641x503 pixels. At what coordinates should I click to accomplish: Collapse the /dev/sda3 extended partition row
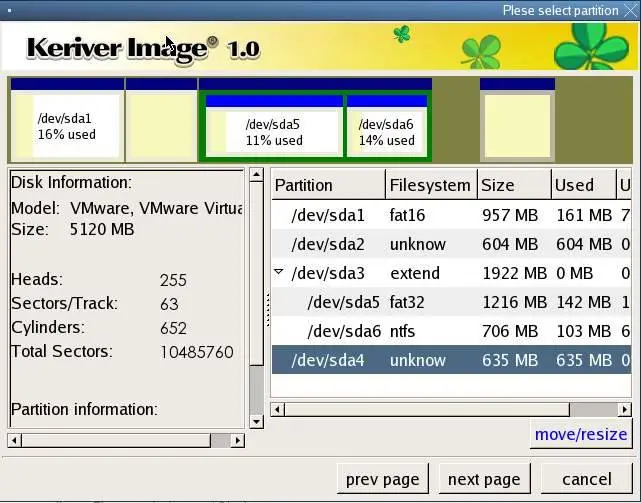click(278, 272)
